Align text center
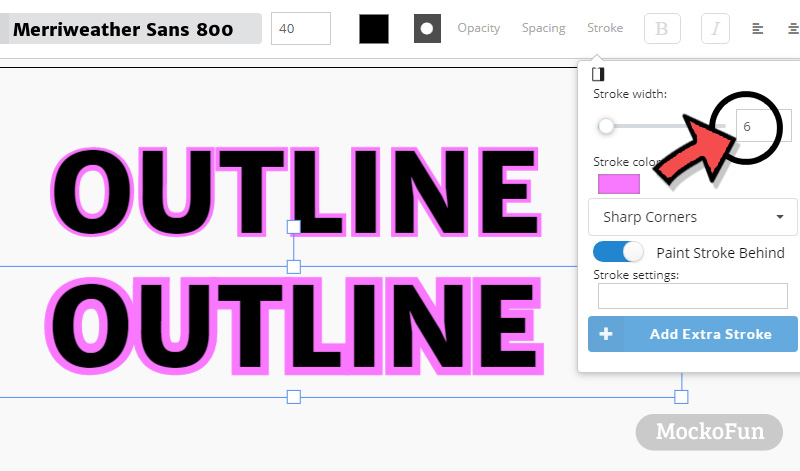Image resolution: width=800 pixels, height=471 pixels. [x=793, y=29]
